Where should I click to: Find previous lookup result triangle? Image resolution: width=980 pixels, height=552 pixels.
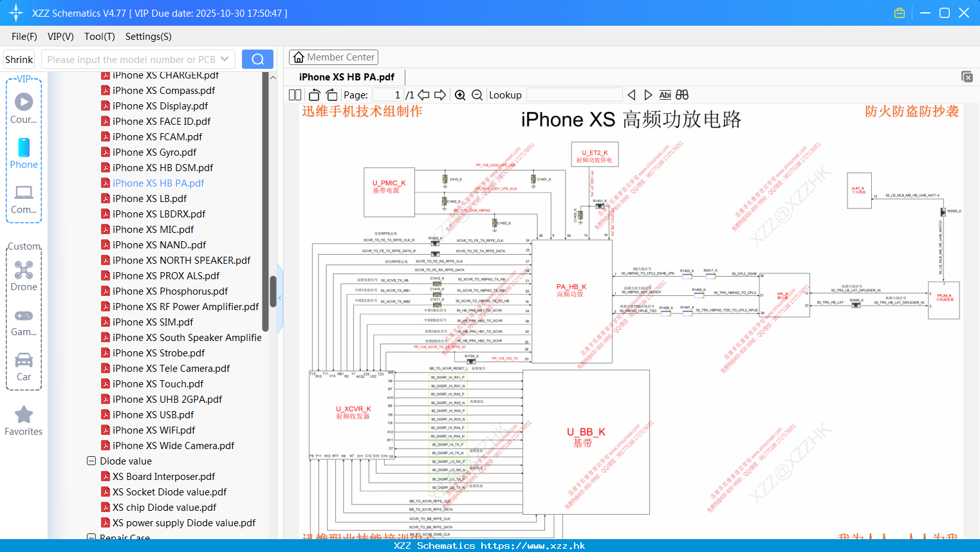631,95
